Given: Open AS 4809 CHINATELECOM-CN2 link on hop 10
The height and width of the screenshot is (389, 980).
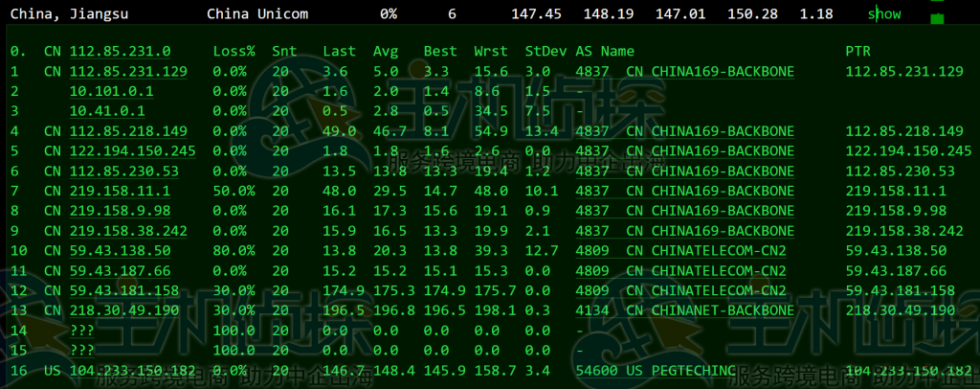Looking at the screenshot, I should coord(680,251).
